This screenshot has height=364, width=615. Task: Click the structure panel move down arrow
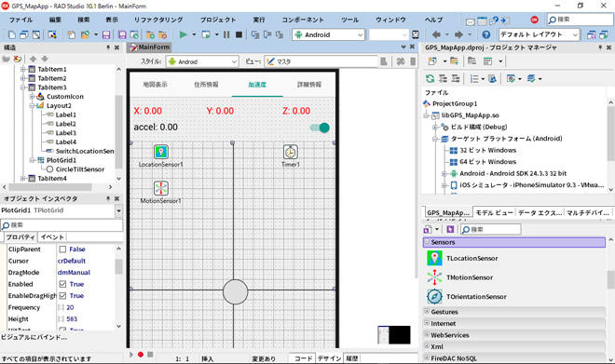tap(45, 59)
